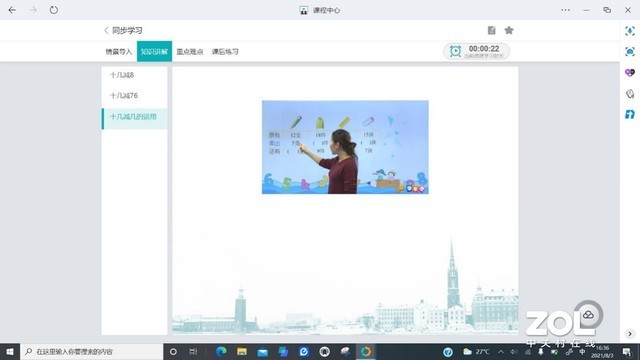Open the blue help question-mark tray icon

pos(448,352)
